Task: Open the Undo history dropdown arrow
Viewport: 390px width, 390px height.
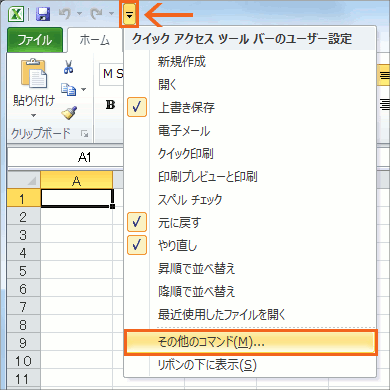Action: (x=79, y=14)
